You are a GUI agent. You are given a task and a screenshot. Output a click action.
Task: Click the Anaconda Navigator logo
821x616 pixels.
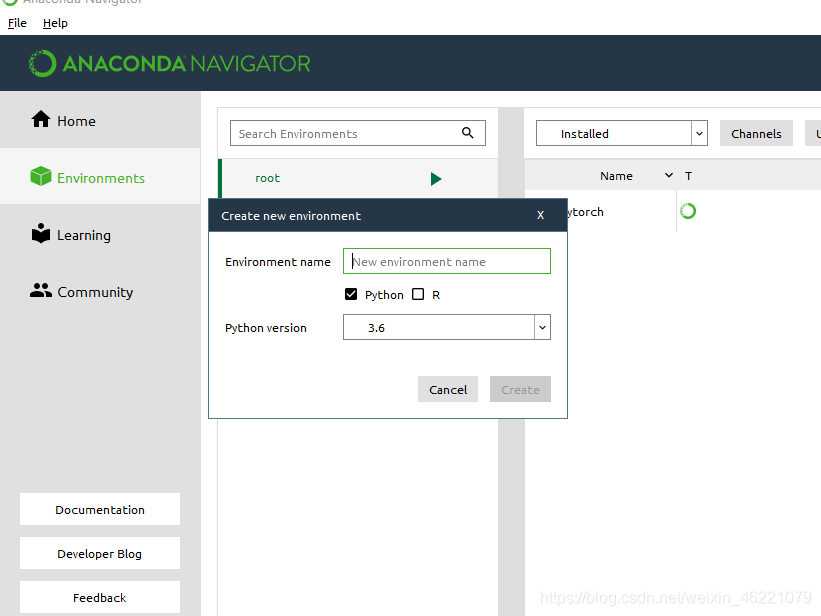[170, 63]
